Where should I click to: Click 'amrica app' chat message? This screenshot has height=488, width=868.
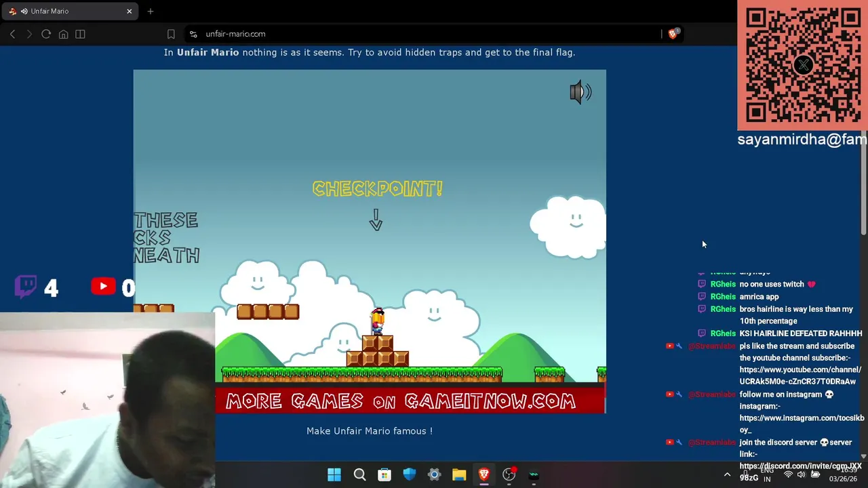[x=759, y=297]
